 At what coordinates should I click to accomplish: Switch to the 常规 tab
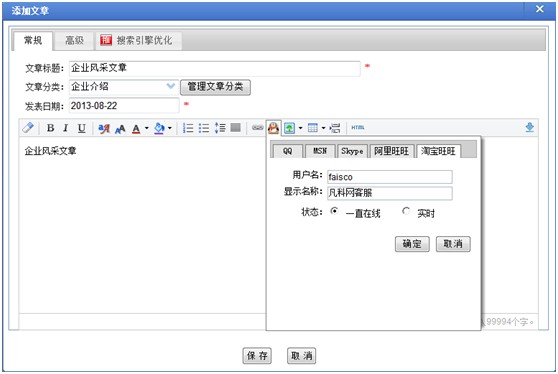pos(33,41)
